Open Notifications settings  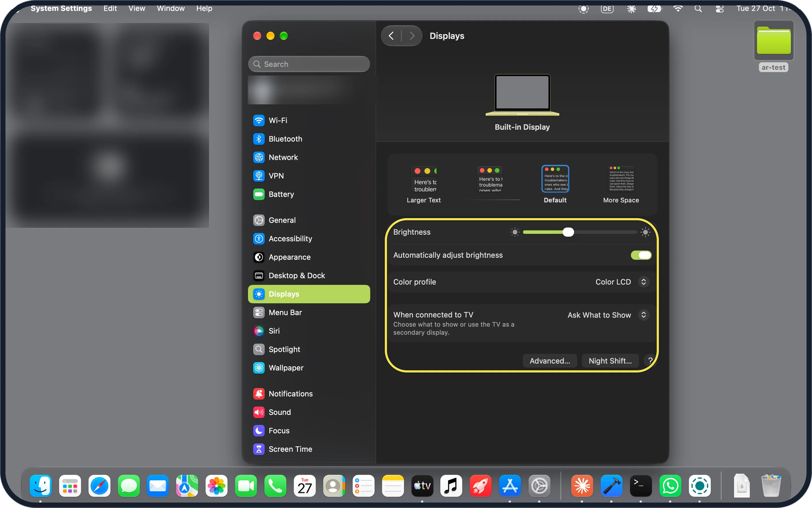pos(309,394)
